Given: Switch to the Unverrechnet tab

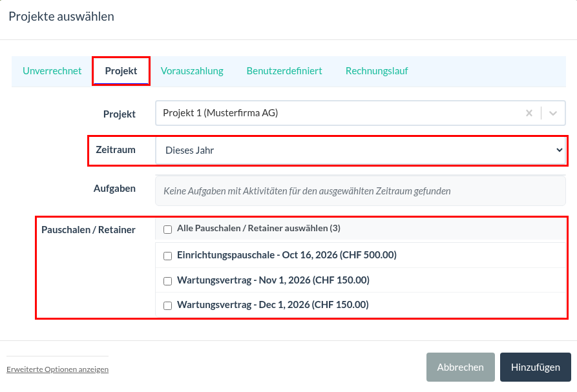Looking at the screenshot, I should tap(52, 71).
